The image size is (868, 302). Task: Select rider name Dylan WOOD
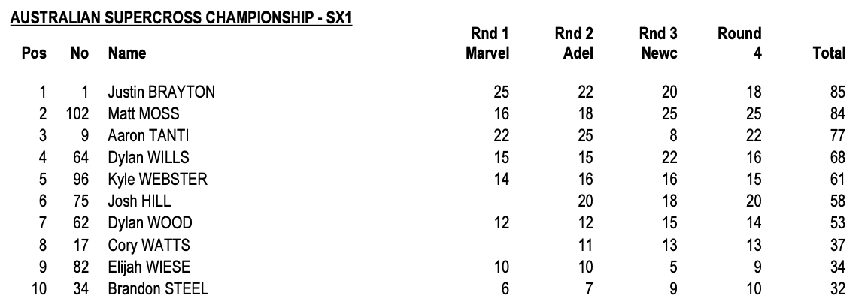(x=150, y=223)
